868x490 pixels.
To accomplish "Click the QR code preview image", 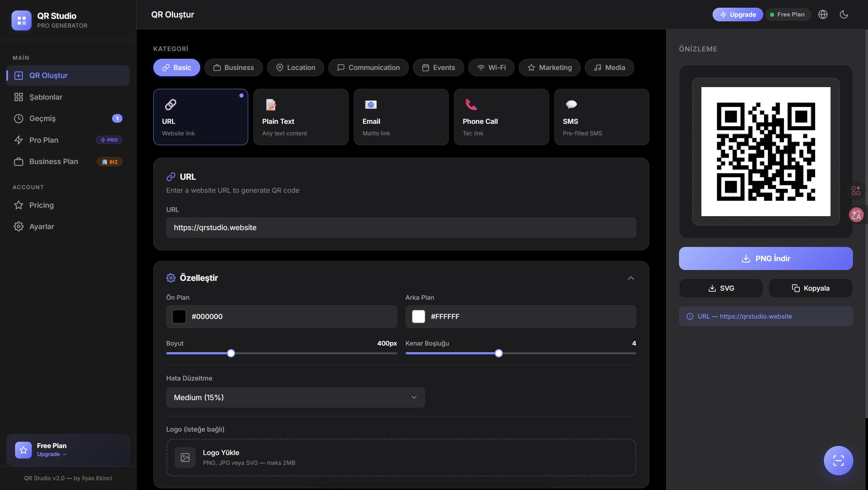I will (x=766, y=151).
